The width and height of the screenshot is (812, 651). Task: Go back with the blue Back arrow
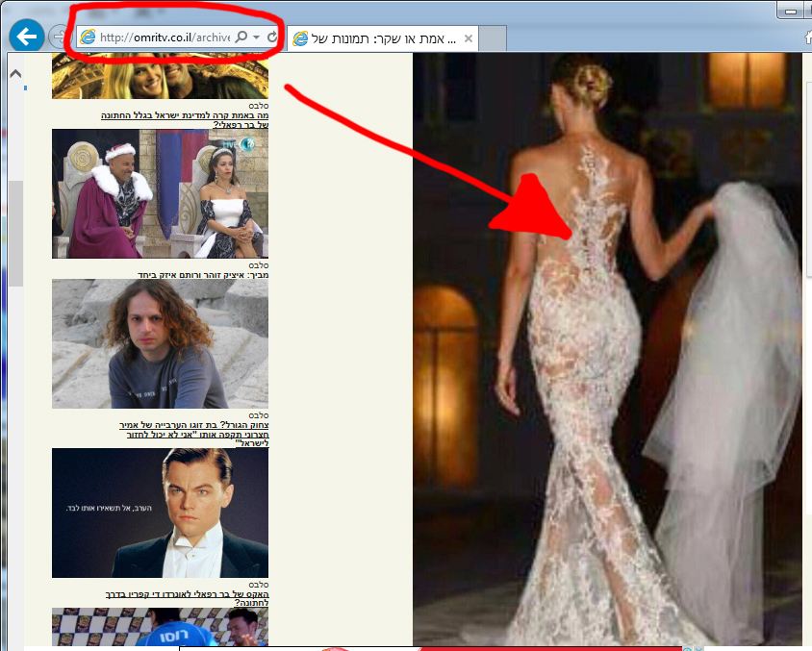click(x=26, y=37)
